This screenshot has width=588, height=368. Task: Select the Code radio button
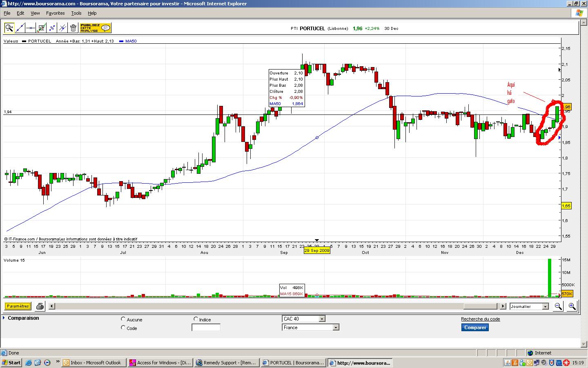coord(123,328)
